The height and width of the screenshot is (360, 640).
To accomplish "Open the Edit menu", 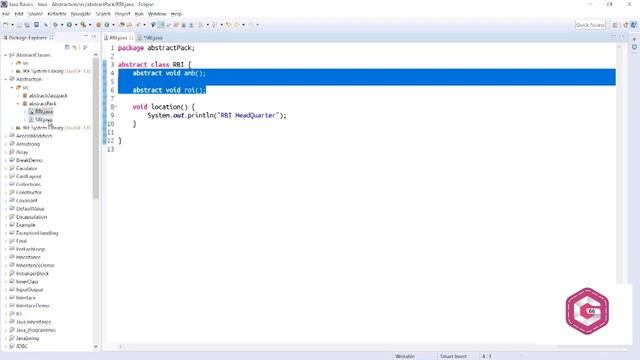I will (x=19, y=14).
